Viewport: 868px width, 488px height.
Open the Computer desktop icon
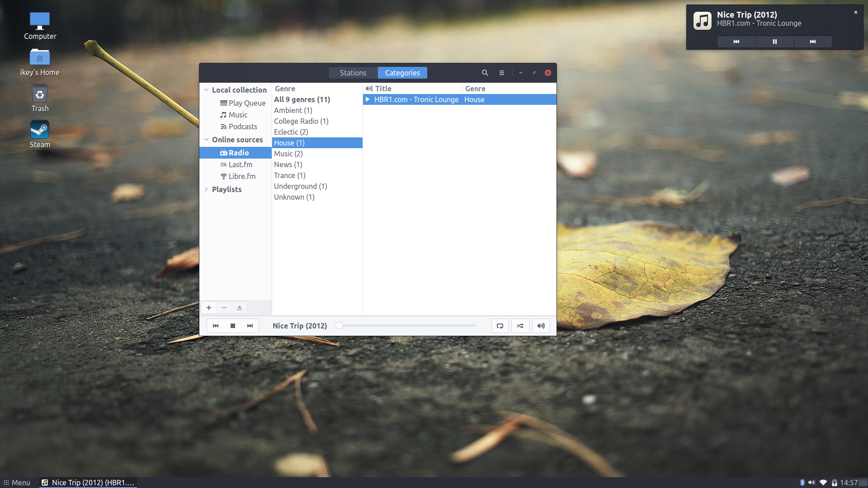tap(40, 26)
